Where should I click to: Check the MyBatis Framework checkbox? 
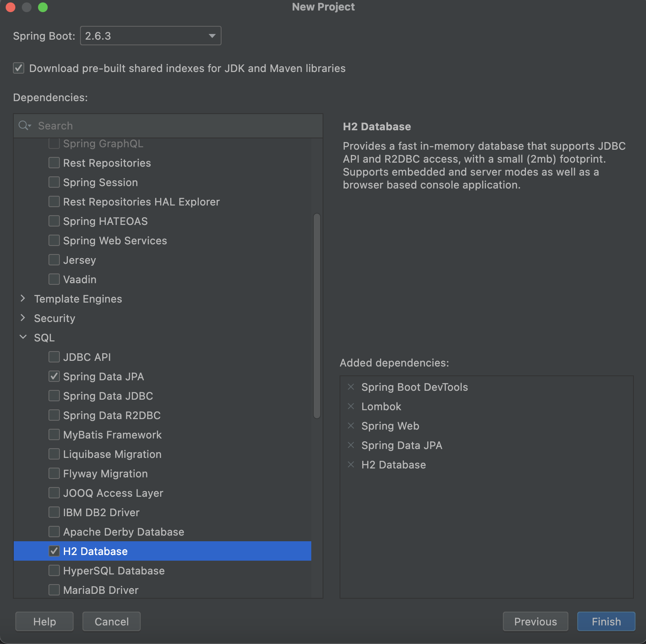pyautogui.click(x=54, y=434)
